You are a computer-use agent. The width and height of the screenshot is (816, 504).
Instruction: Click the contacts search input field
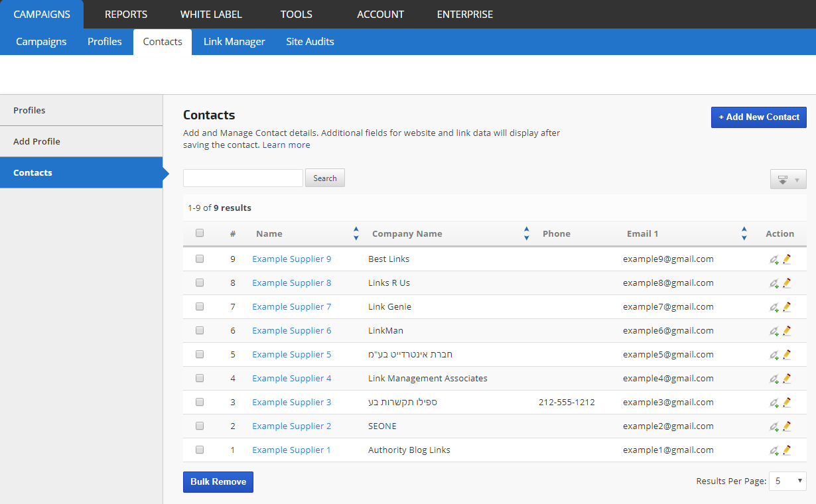(x=243, y=178)
